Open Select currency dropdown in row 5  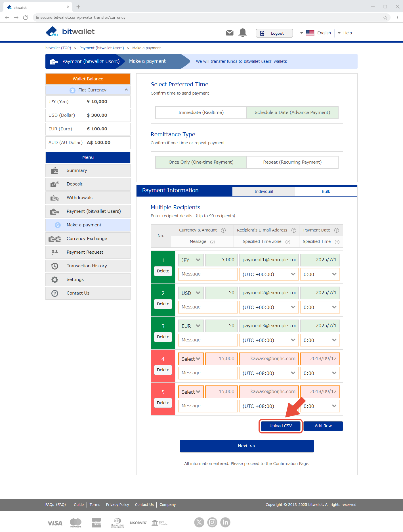191,392
